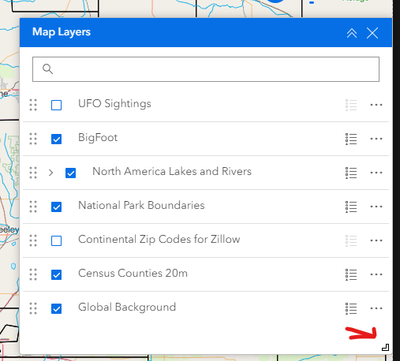Grab drag handle of National Park Boundaries
The height and width of the screenshot is (361, 400).
(x=33, y=207)
